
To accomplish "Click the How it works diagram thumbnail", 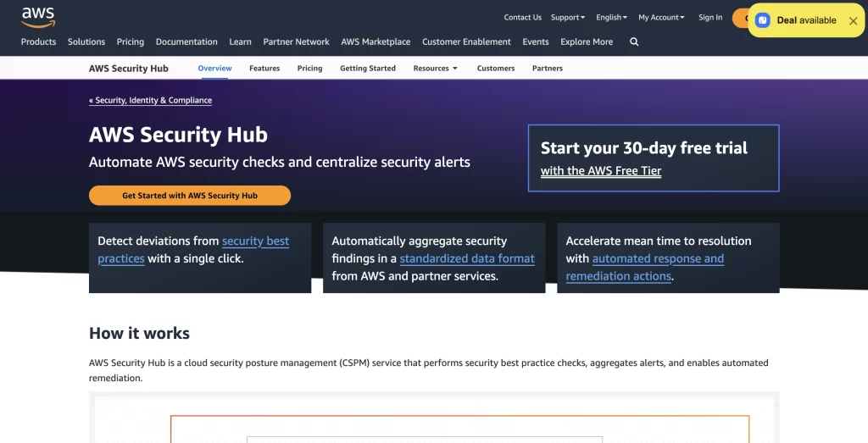I will pos(434,418).
